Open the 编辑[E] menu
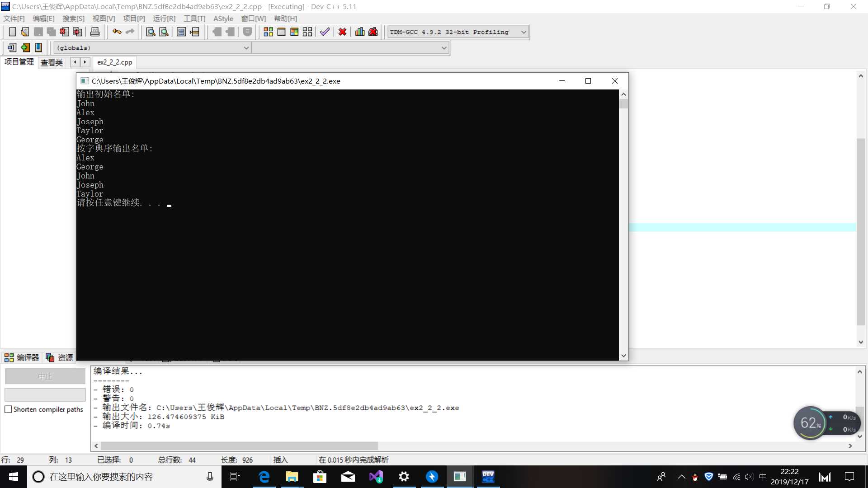 tap(43, 19)
